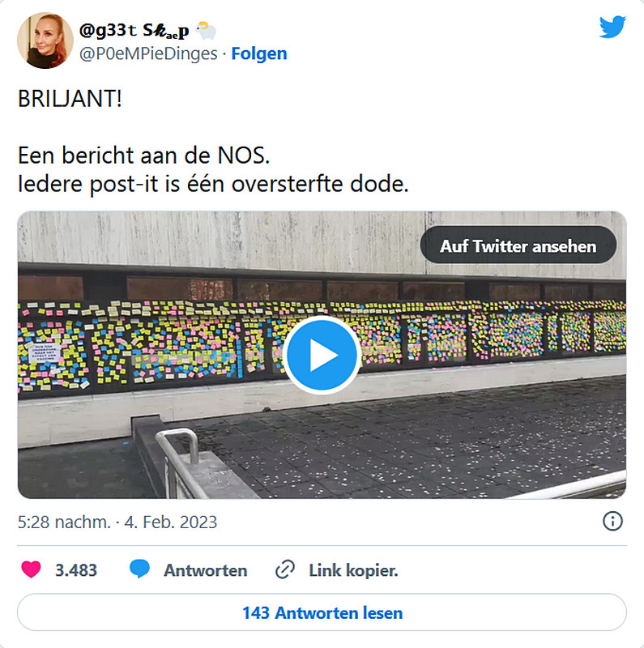Open the profile avatar photo
644x648 pixels.
coord(45,40)
